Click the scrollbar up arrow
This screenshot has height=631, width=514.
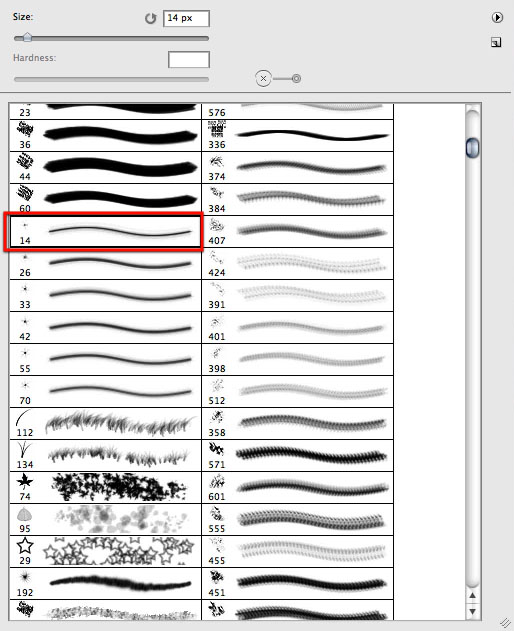tap(473, 596)
